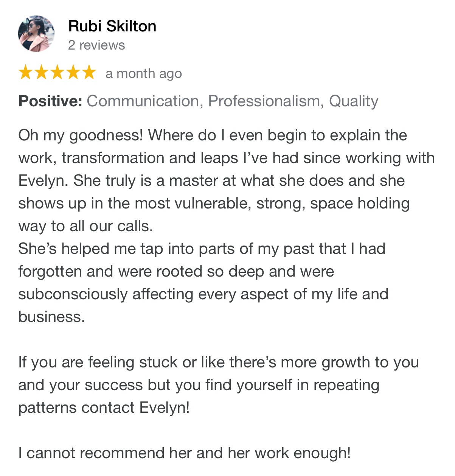Click the line starting "She's helped me tap"

point(202,249)
